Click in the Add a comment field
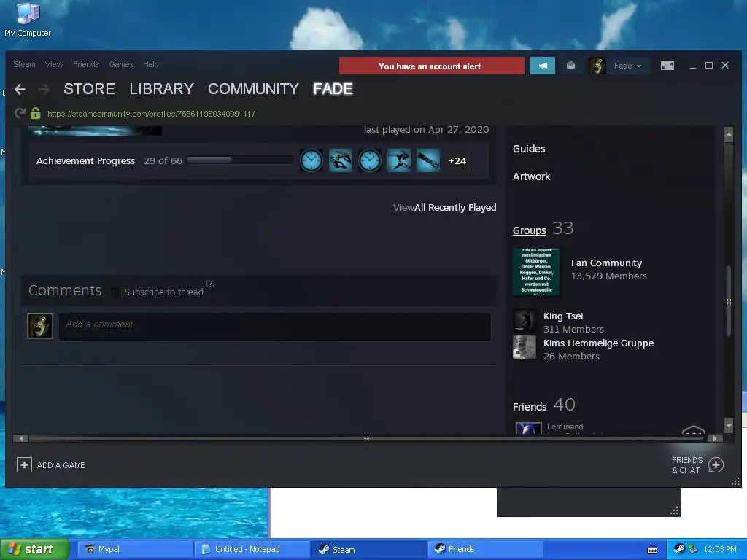747x560 pixels. point(275,326)
